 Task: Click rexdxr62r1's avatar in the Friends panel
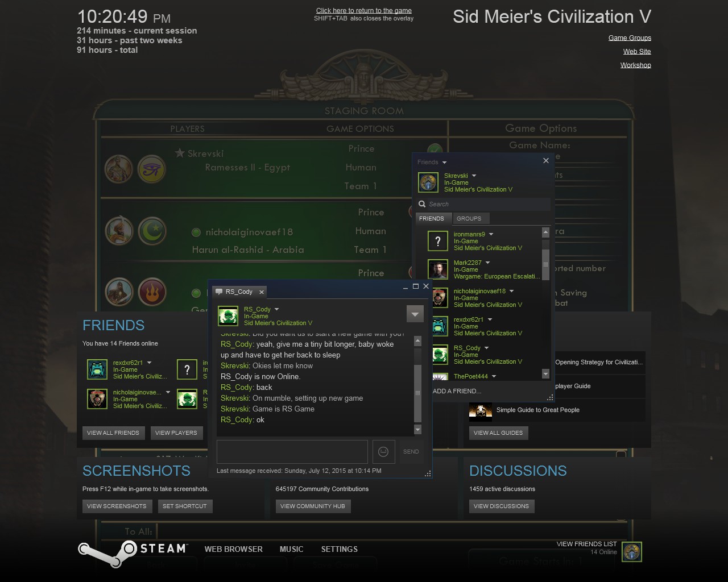[97, 369]
